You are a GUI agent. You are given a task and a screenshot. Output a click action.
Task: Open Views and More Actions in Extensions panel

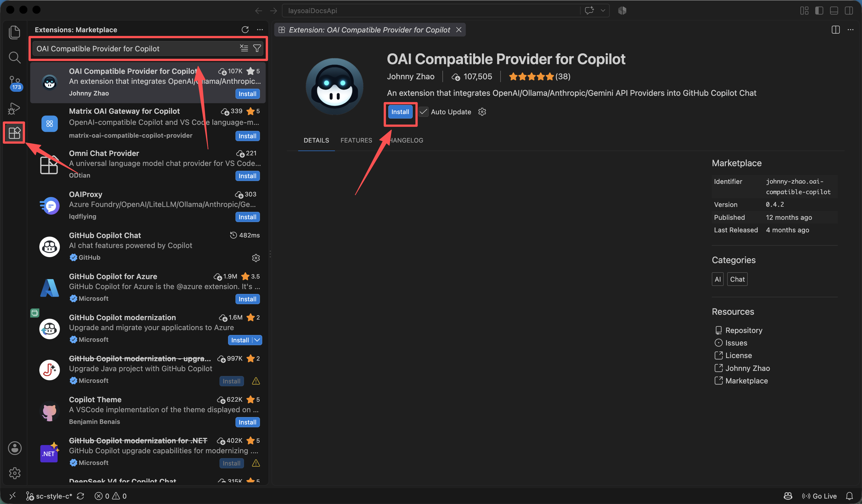(260, 30)
